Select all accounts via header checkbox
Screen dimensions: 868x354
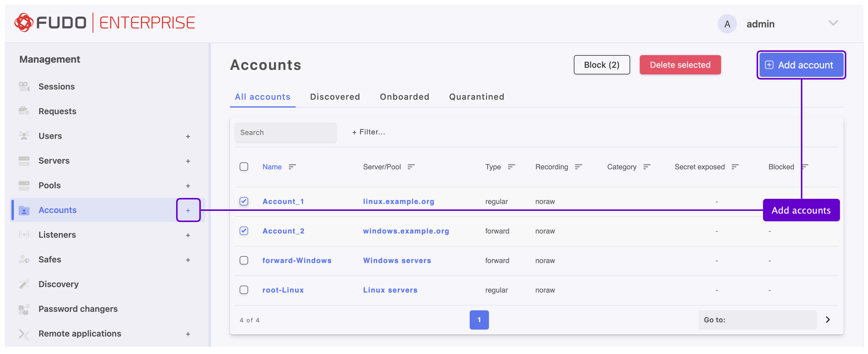244,166
